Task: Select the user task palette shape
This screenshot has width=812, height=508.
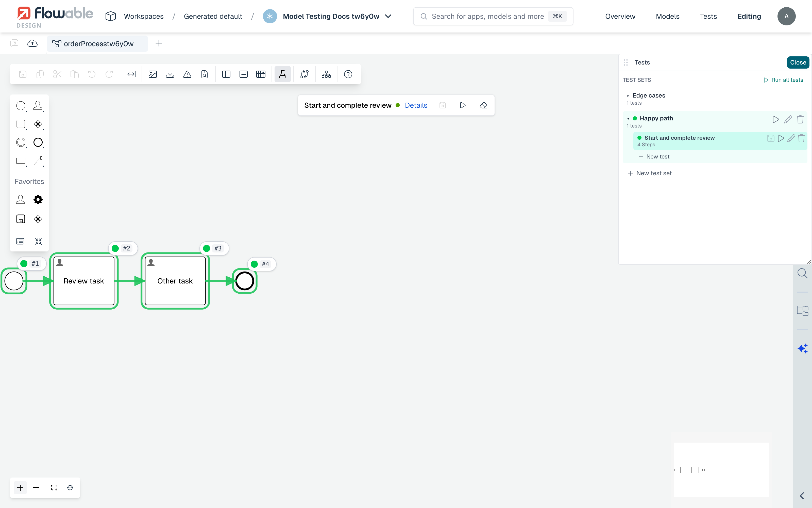Action: tap(38, 106)
